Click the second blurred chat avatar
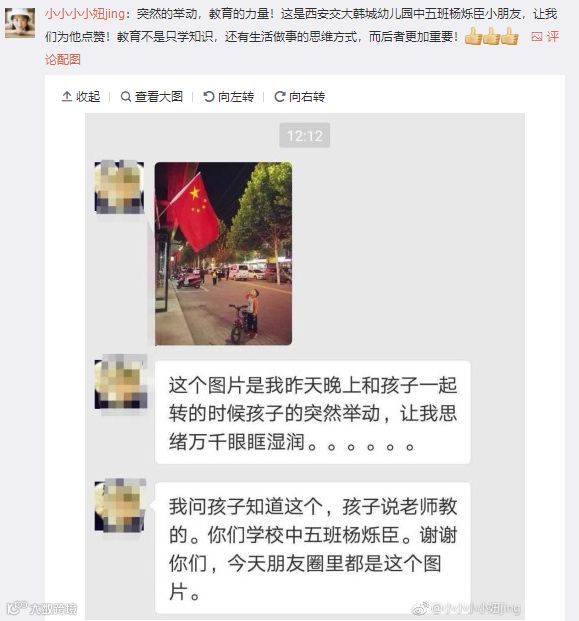Screen dimensions: 579x621 pos(121,382)
